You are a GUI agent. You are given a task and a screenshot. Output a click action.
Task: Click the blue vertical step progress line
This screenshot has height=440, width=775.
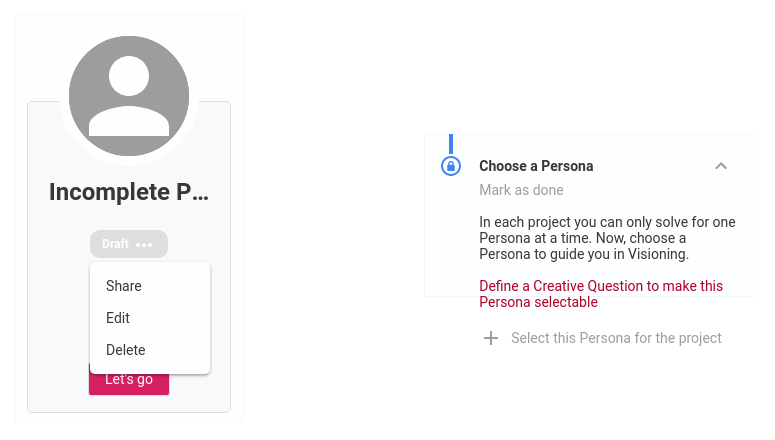[x=451, y=144]
